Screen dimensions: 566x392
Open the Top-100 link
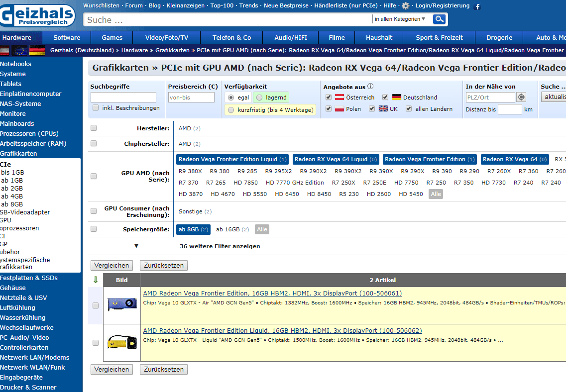pyautogui.click(x=222, y=5)
